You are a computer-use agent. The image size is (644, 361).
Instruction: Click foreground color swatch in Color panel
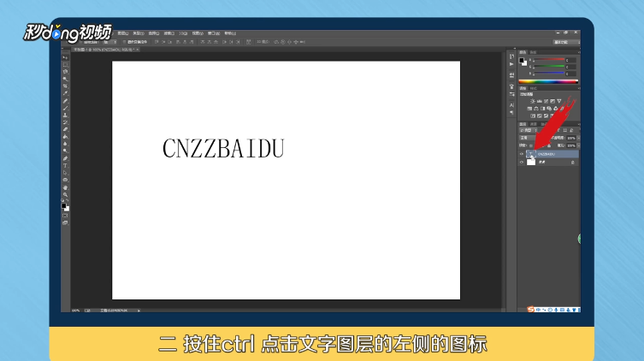[x=522, y=60]
